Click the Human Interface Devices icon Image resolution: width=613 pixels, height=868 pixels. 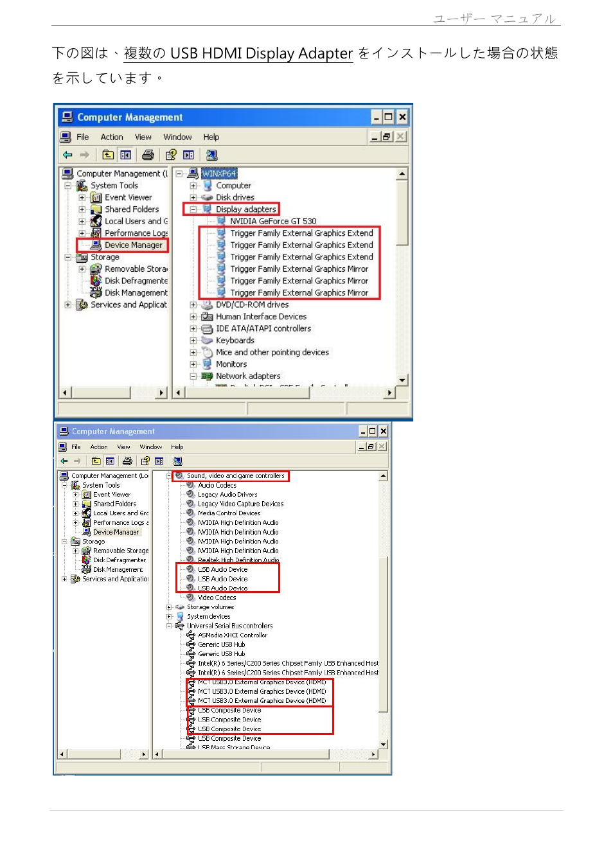click(207, 316)
